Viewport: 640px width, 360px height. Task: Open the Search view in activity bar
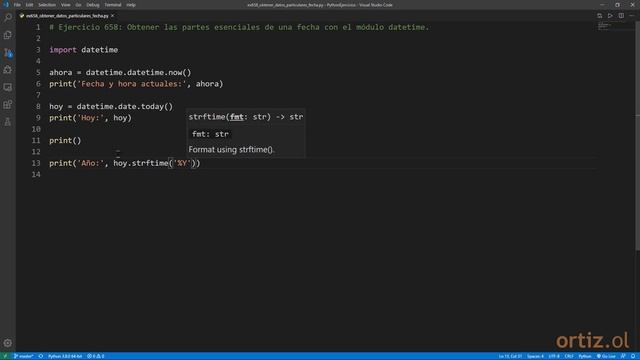tap(8, 17)
